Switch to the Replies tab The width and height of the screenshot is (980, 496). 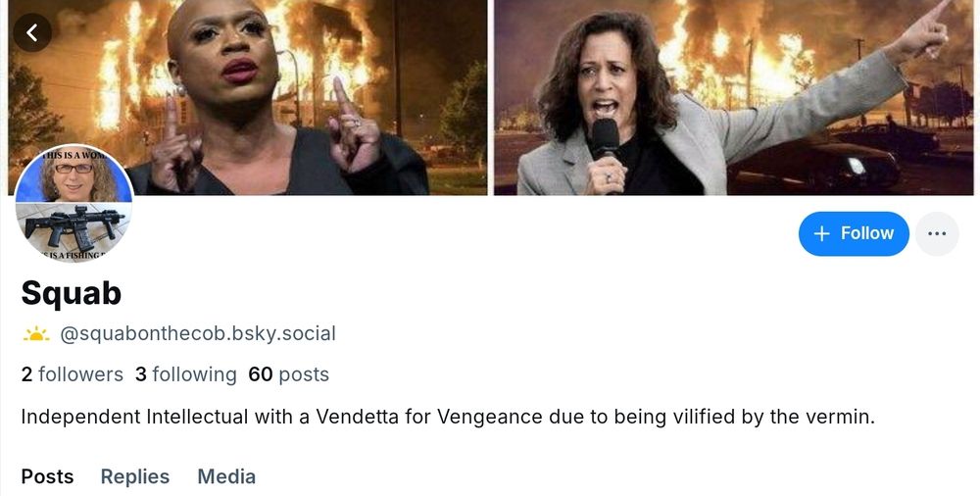135,476
